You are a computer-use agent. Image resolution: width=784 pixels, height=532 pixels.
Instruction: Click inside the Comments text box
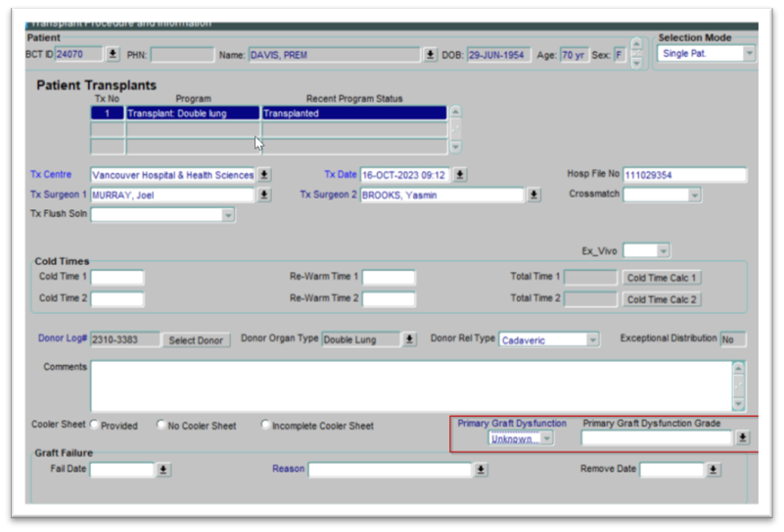coord(411,385)
